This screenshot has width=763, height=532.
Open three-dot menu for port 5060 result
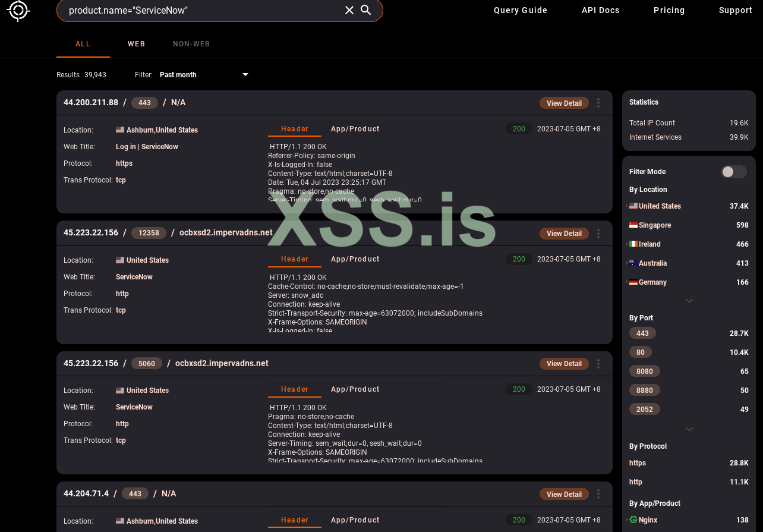598,363
